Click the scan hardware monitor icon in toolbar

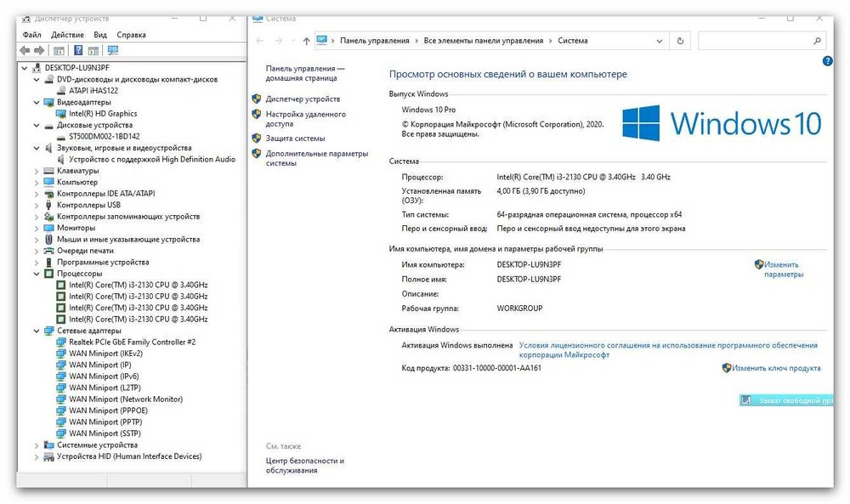(x=112, y=50)
